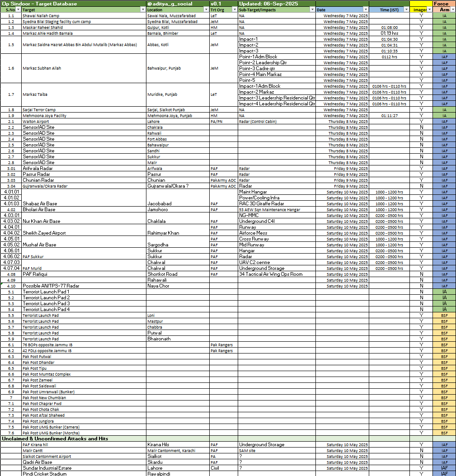Click the 'Radar (Control Cabin)' sub-target cell
The height and width of the screenshot is (476, 456).
click(x=277, y=122)
